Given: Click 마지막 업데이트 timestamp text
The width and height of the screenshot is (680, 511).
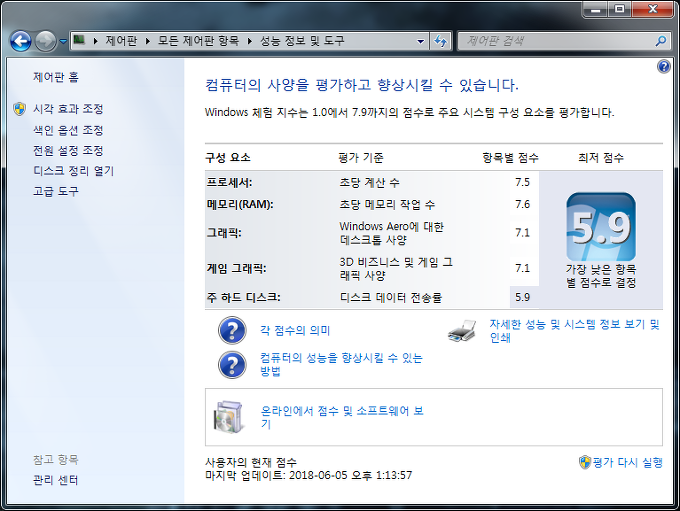Looking at the screenshot, I should 308,475.
